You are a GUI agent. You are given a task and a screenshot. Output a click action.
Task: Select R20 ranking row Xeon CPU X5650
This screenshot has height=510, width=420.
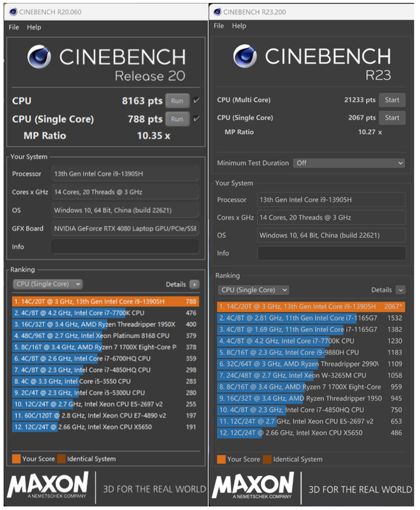(x=106, y=427)
